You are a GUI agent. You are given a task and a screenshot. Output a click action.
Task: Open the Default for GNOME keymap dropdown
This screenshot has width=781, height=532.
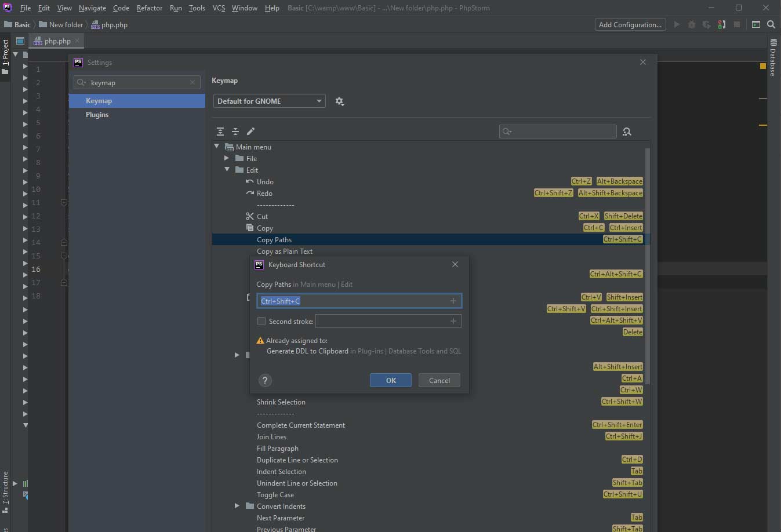[x=270, y=101]
